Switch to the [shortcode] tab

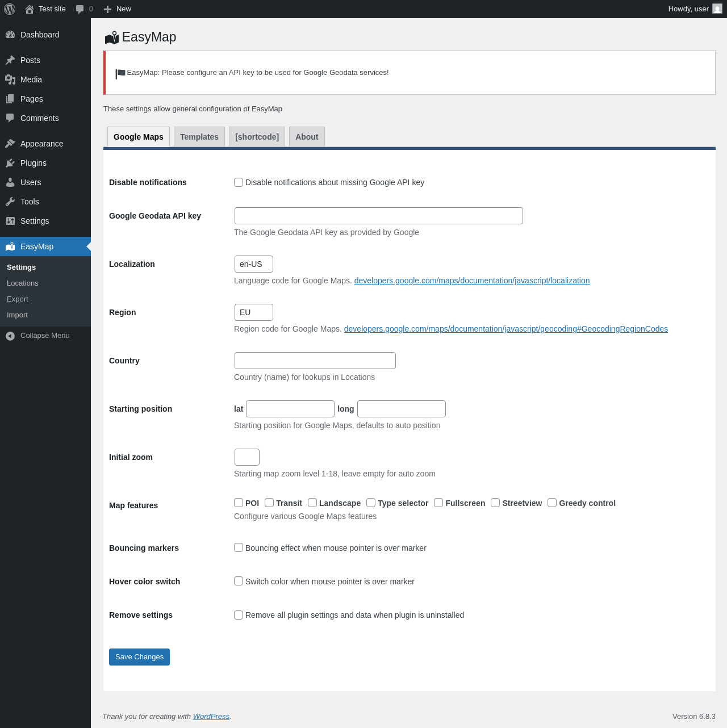point(257,137)
